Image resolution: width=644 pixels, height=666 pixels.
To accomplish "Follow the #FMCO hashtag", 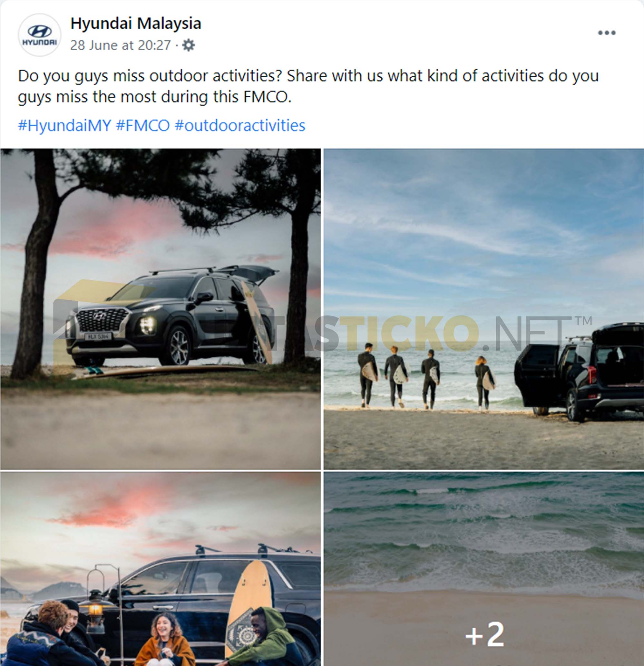I will [143, 125].
